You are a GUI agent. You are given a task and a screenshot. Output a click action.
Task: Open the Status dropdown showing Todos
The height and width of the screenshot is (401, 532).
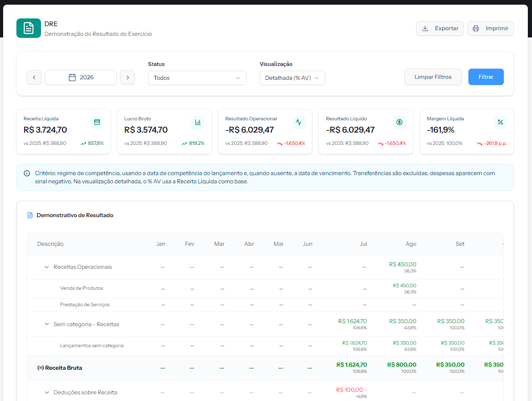197,78
